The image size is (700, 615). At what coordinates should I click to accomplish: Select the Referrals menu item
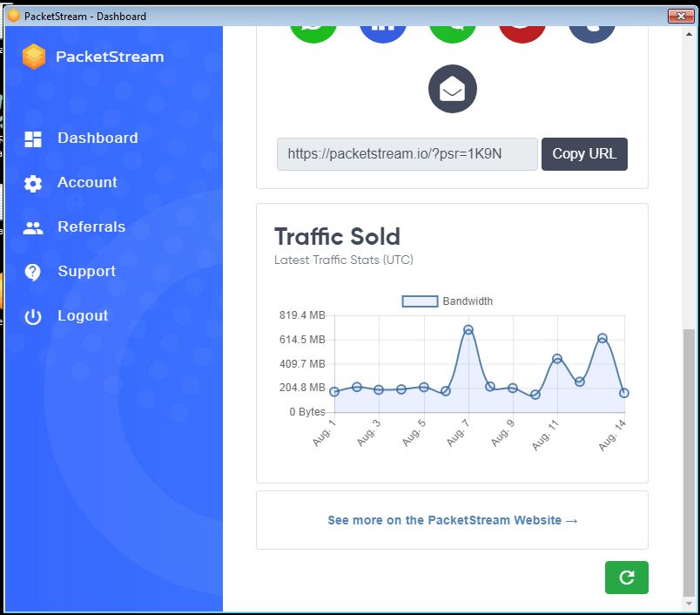91,227
